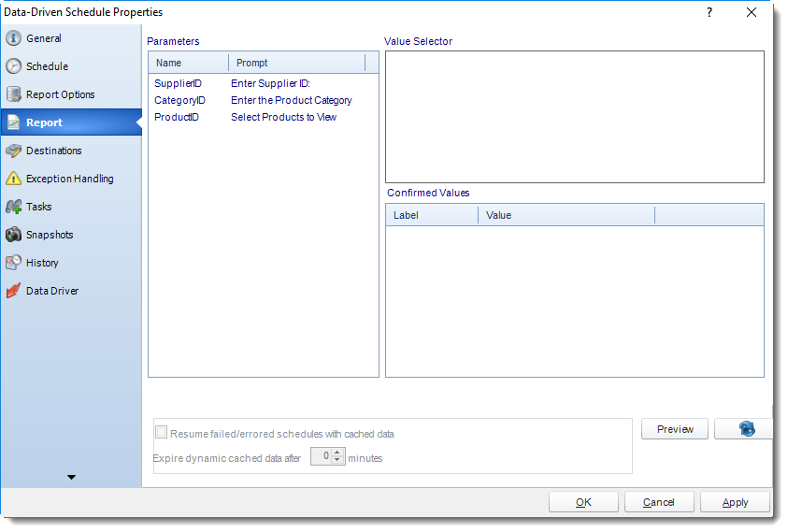Viewport: 788px width, 532px height.
Task: Enable resume failed schedules with cached data
Action: [162, 433]
